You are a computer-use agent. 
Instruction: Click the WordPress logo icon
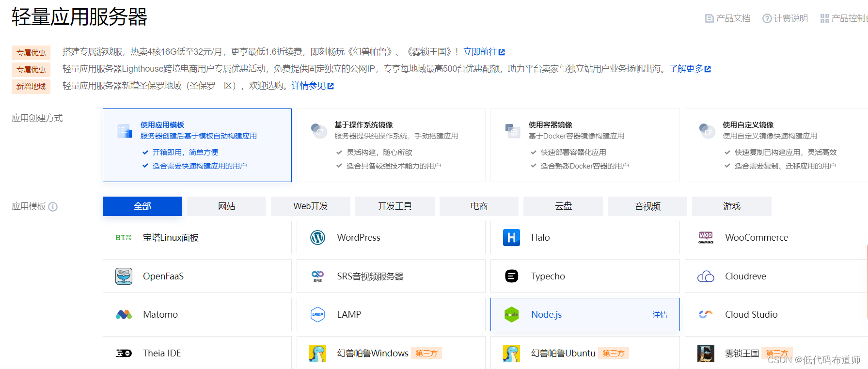(x=317, y=238)
